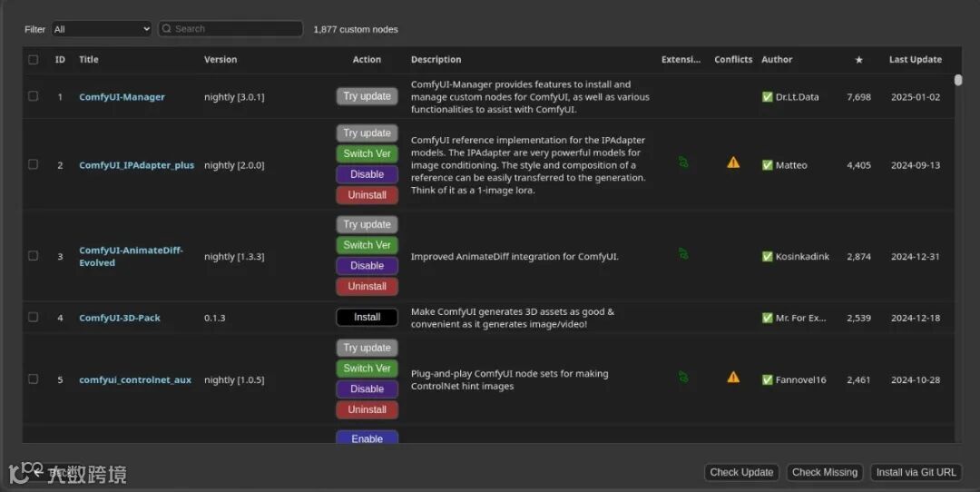Disable comfyui_controlnet_aux node
This screenshot has height=492, width=980.
coord(367,389)
